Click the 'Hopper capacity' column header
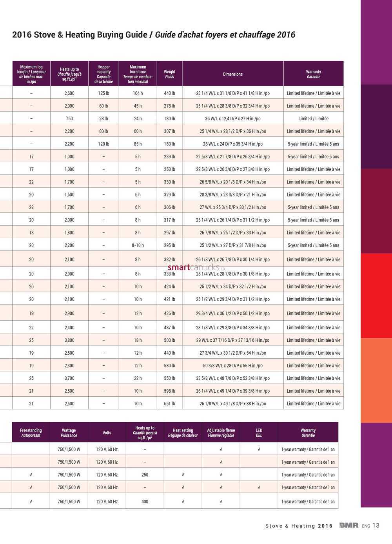Screen dimensions: 392x544 [103, 74]
